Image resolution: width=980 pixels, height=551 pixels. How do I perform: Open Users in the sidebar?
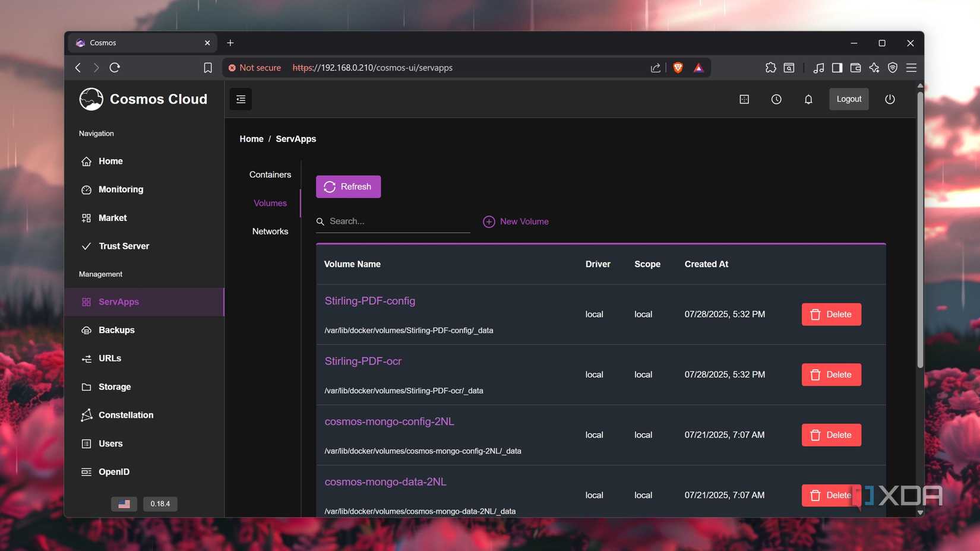(144, 444)
